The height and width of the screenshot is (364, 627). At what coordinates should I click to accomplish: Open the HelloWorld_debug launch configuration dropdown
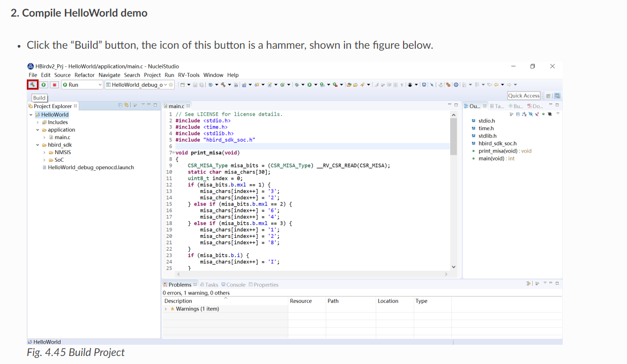(165, 85)
